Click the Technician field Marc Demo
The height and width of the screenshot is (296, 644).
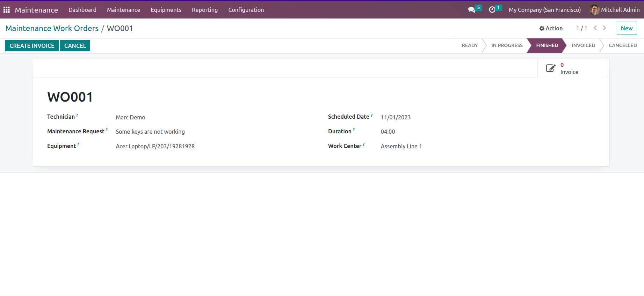(x=130, y=117)
